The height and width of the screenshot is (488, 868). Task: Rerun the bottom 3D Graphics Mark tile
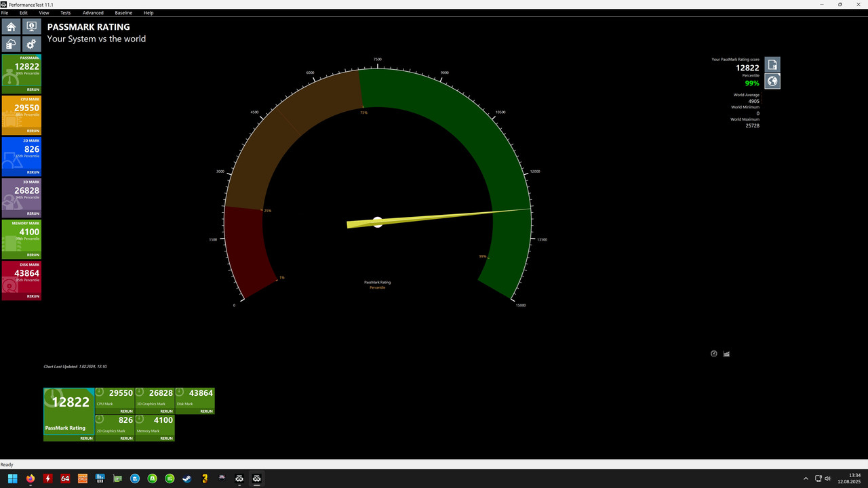[166, 411]
